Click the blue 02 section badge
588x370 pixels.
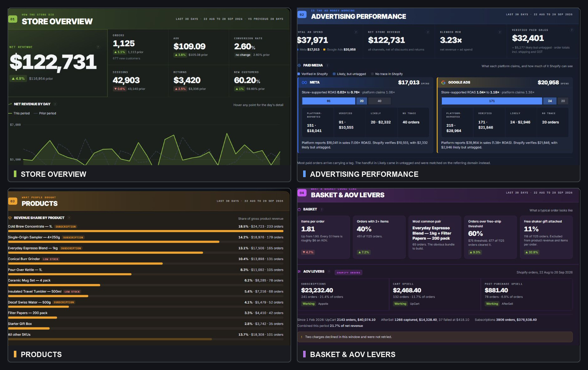(x=302, y=14)
